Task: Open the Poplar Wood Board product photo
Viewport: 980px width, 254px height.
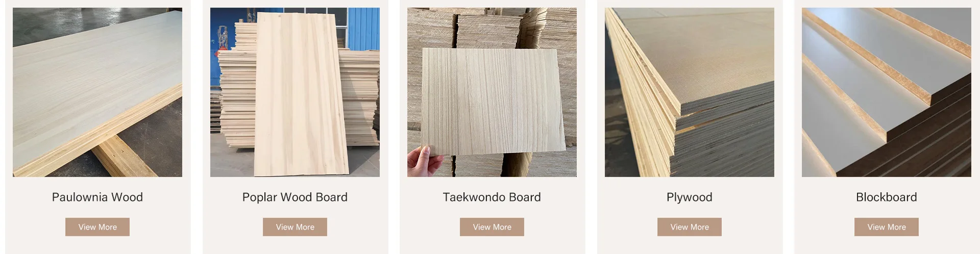Action: 295,92
